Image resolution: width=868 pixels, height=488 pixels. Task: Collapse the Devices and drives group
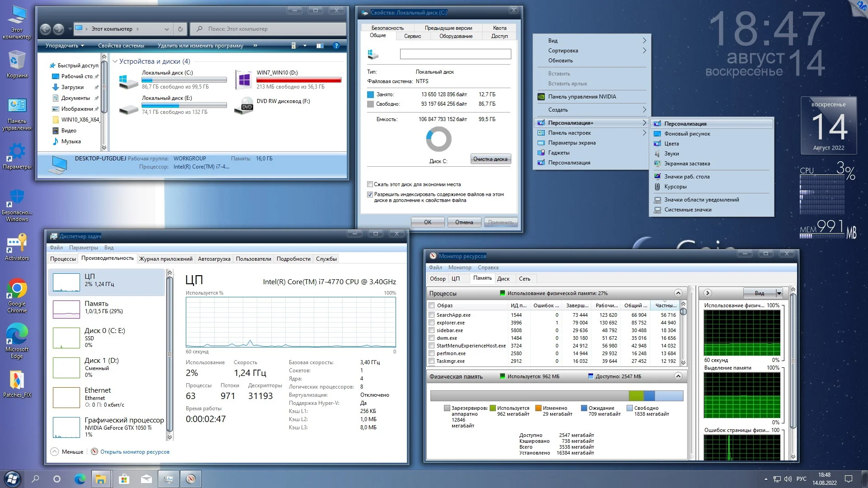coord(115,61)
